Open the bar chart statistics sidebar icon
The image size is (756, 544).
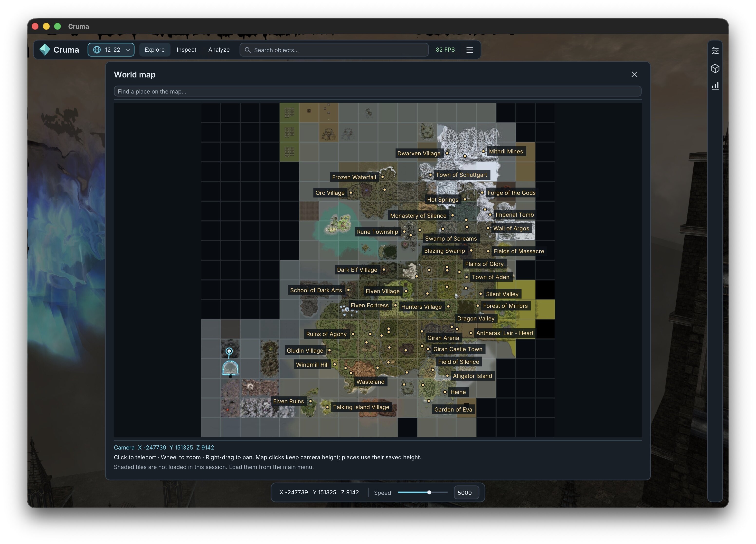tap(715, 86)
